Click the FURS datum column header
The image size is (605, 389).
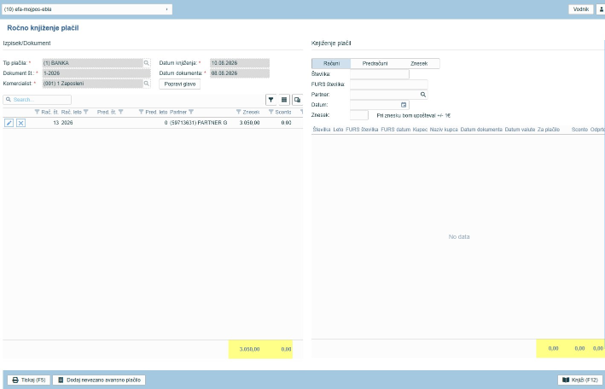(x=395, y=130)
